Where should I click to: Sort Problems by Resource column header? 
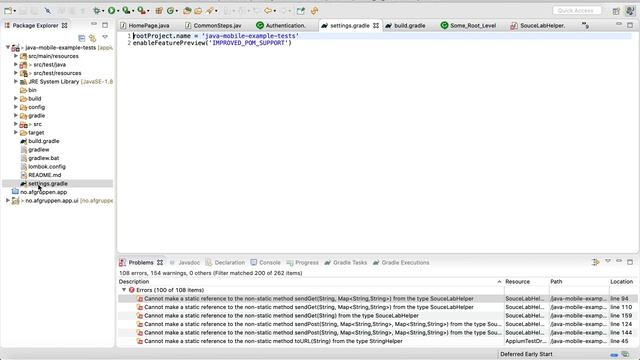pos(526,282)
